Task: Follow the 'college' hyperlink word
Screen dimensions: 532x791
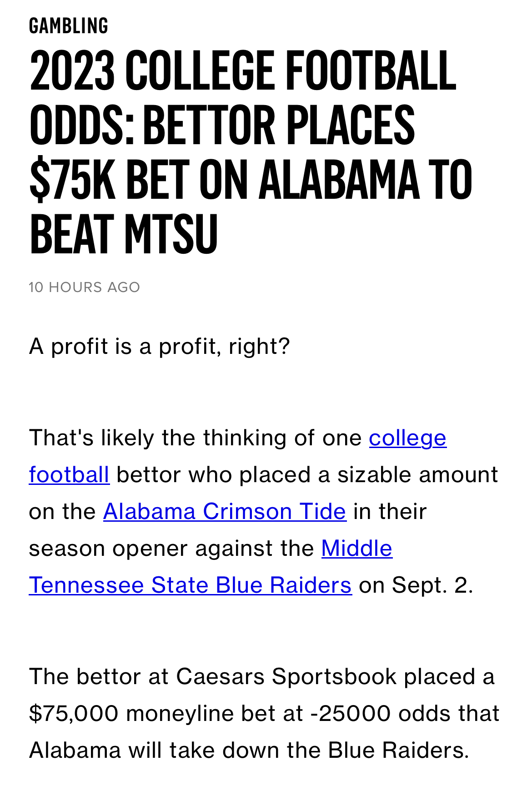Action: pos(408,438)
